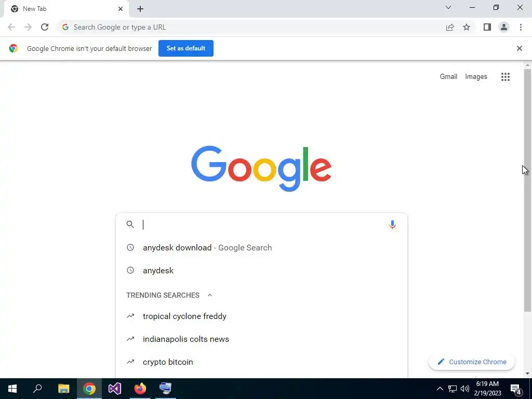This screenshot has height=399, width=532.
Task: Open the Google apps grid
Action: [x=505, y=77]
